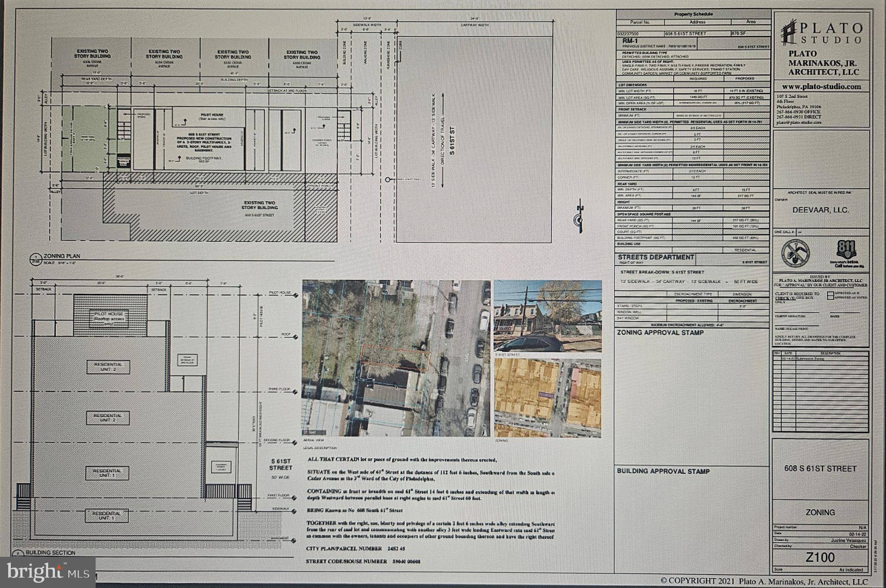
Task: Click the 'ZONING APPROVAL STAMP' heading
Action: pyautogui.click(x=660, y=333)
